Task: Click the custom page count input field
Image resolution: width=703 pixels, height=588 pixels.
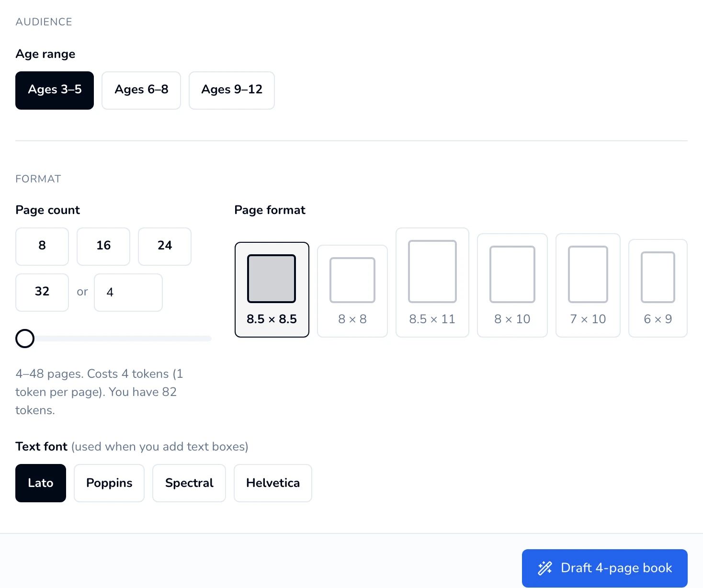Action: point(128,293)
